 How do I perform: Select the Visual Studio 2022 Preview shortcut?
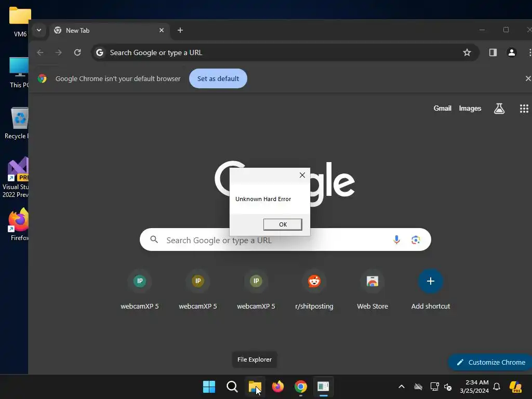click(16, 178)
